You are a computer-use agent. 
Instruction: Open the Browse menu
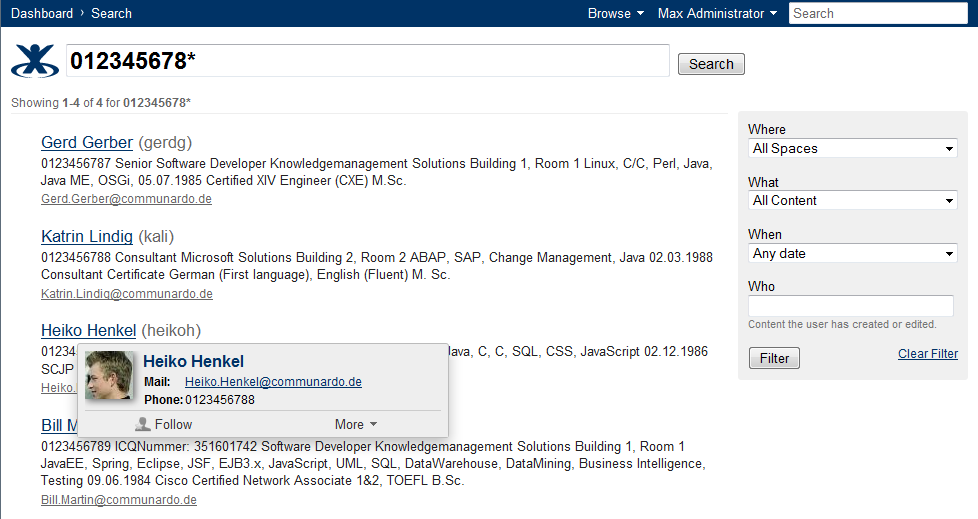click(615, 13)
